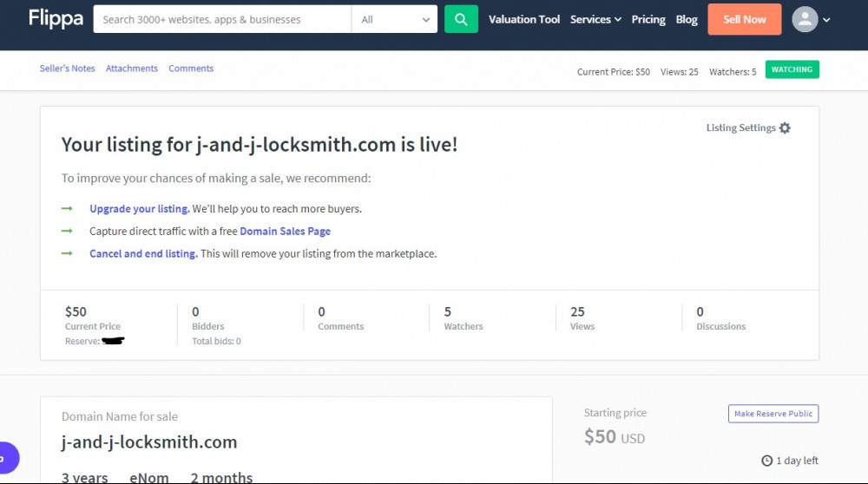Click Cancel and end listing link

(x=143, y=253)
